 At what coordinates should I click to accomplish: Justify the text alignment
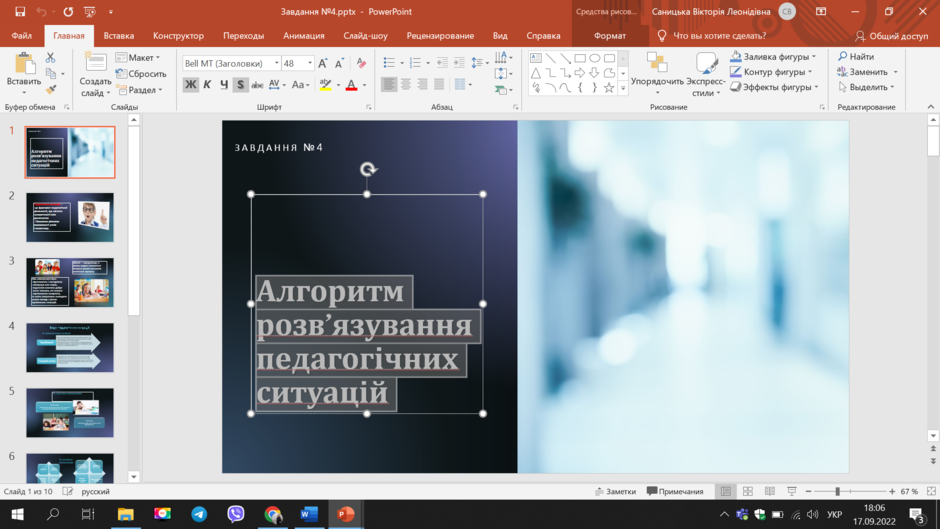pyautogui.click(x=439, y=85)
